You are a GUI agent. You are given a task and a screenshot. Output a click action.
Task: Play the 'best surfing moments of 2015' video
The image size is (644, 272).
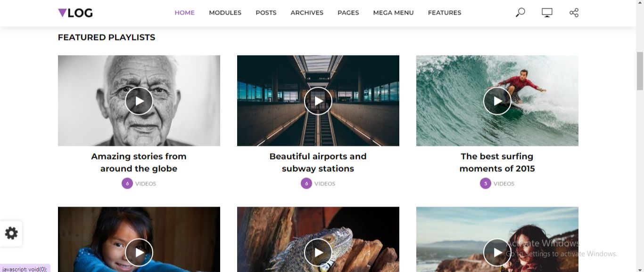pos(497,101)
